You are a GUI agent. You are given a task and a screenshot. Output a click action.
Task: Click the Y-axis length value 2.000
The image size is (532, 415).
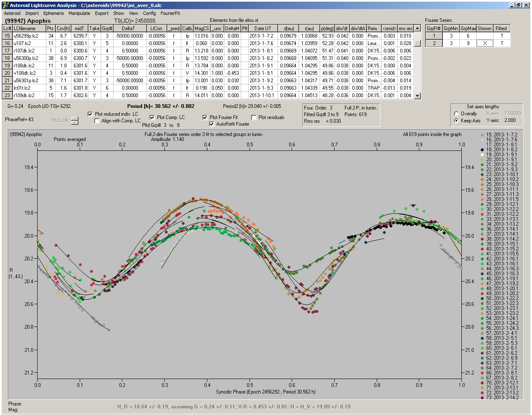coord(510,120)
